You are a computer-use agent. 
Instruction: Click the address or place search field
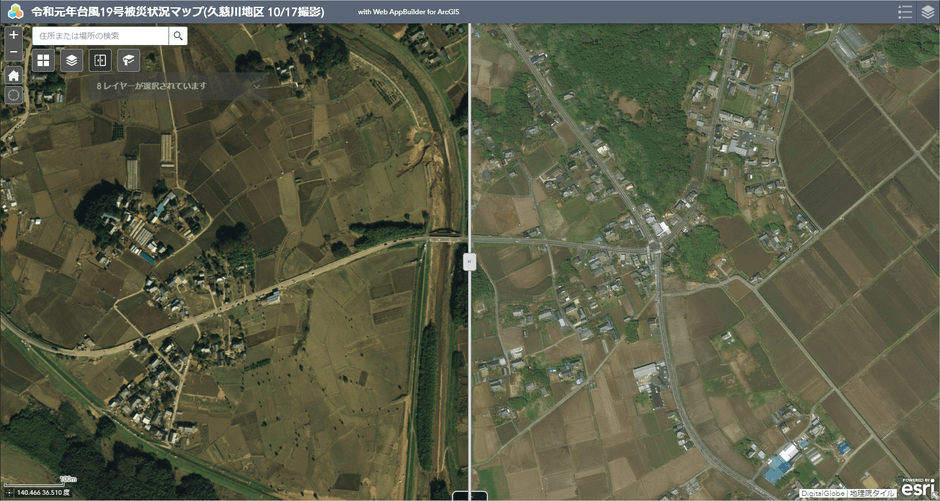[x=100, y=36]
